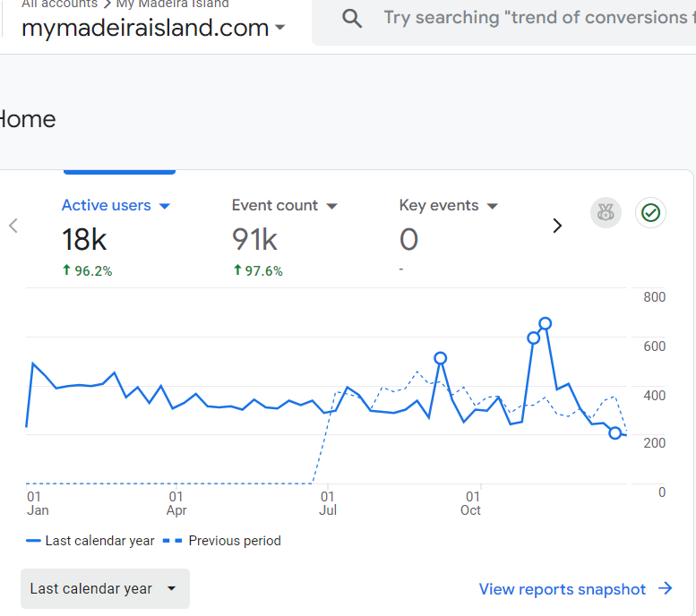The image size is (696, 616).
Task: Click the green checkmark data quality icon
Action: click(651, 213)
